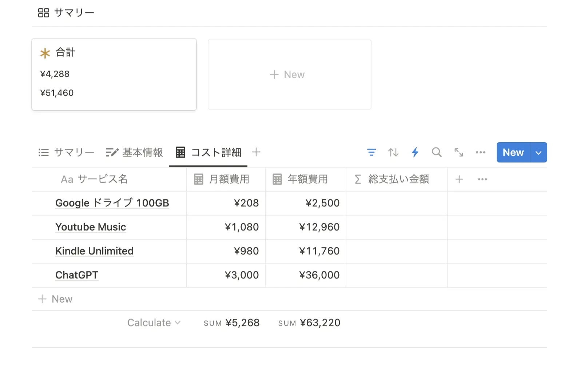Select the ¥208 monthly cost cell
The image size is (588, 370).
[x=226, y=203]
